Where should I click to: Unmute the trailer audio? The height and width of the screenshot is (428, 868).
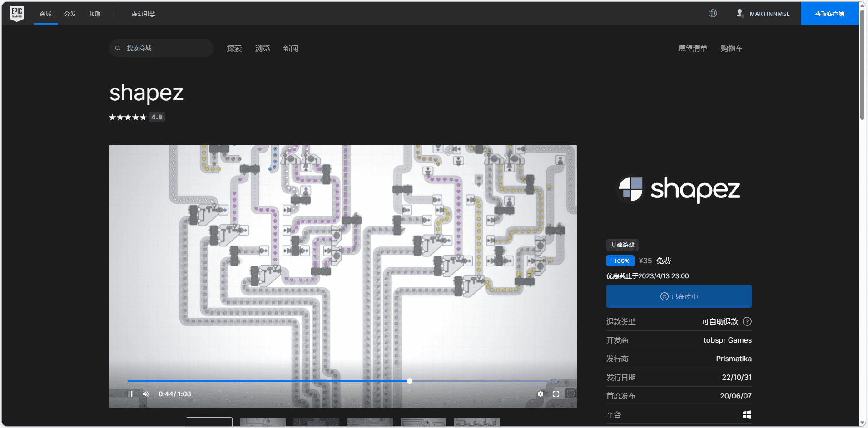click(x=146, y=394)
